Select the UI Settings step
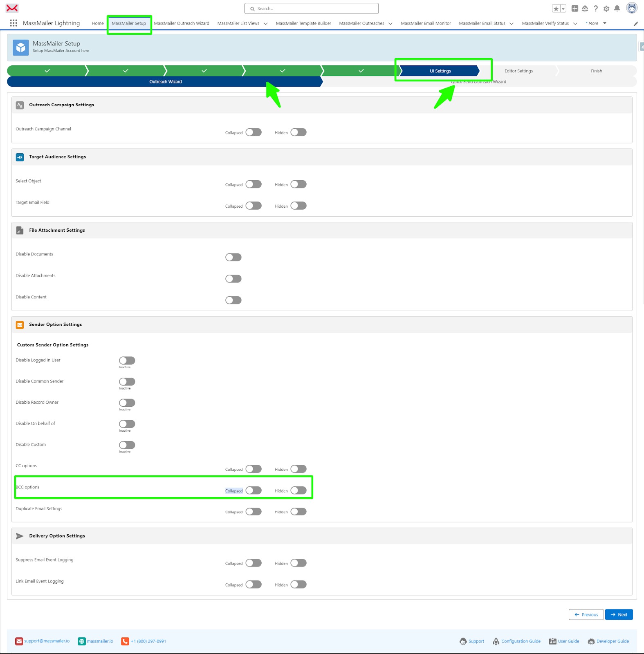The width and height of the screenshot is (644, 654). coord(440,71)
